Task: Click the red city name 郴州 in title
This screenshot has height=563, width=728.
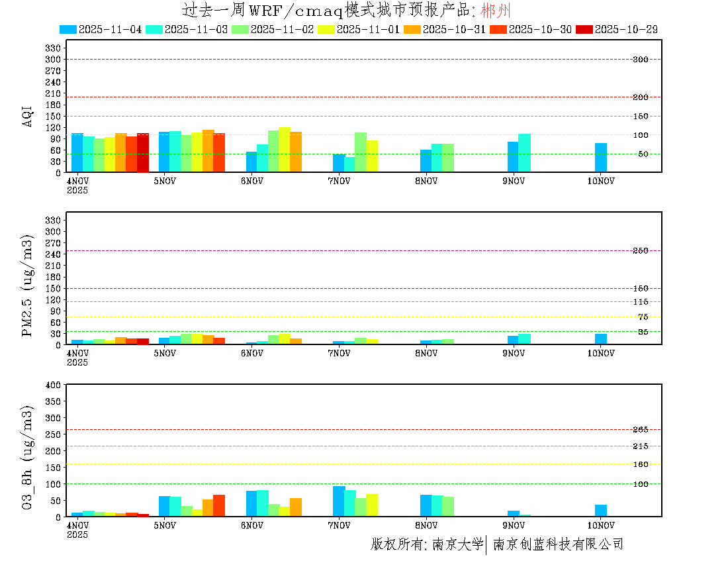Action: 496,11
